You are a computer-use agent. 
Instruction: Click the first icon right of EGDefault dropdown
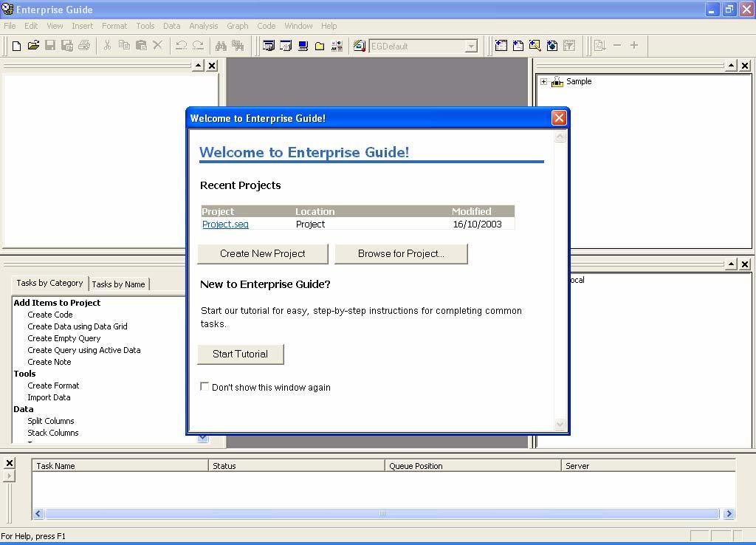(501, 46)
